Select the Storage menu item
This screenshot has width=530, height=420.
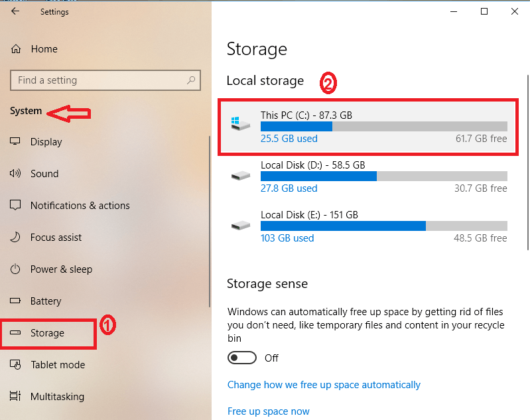click(48, 333)
